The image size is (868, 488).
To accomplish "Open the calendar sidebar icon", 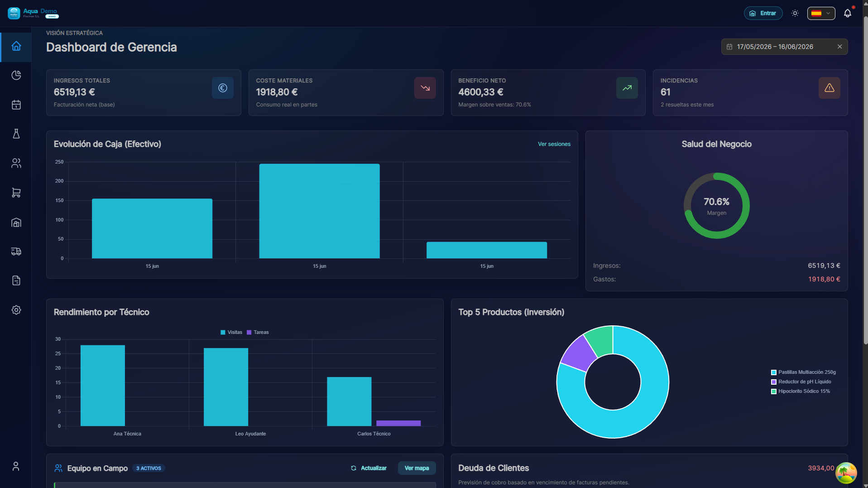I will coord(16,105).
